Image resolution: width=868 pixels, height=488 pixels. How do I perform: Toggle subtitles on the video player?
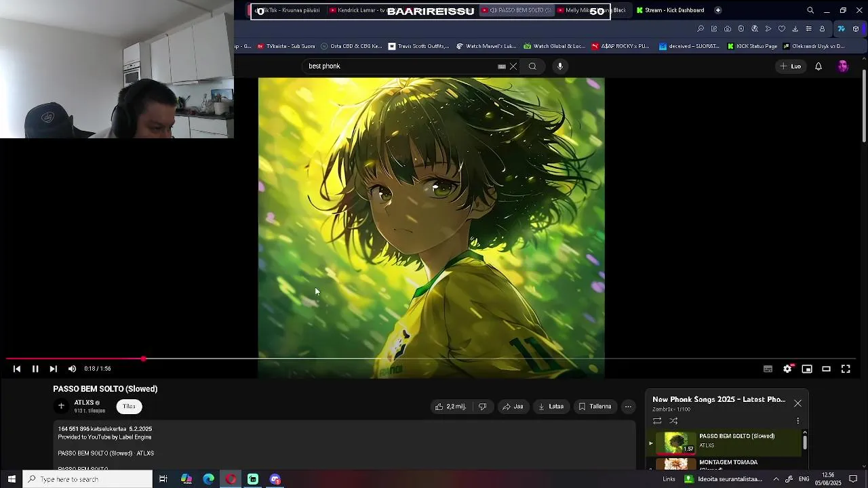pos(768,369)
